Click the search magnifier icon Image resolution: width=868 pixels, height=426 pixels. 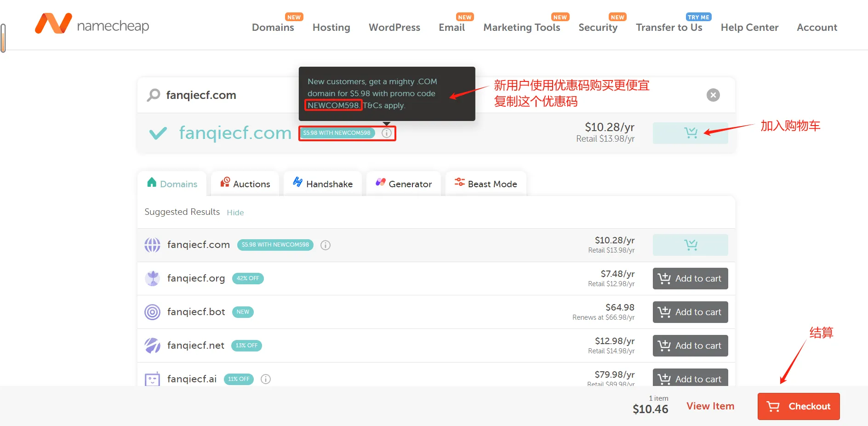point(154,95)
